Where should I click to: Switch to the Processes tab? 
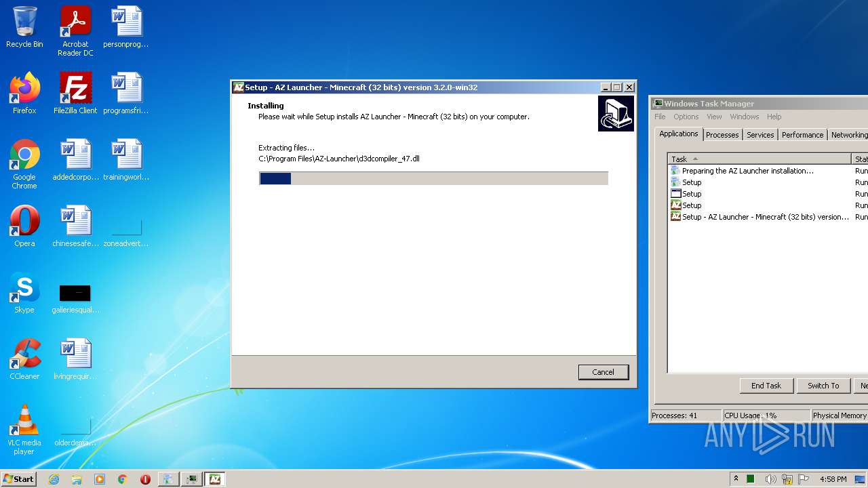(722, 135)
